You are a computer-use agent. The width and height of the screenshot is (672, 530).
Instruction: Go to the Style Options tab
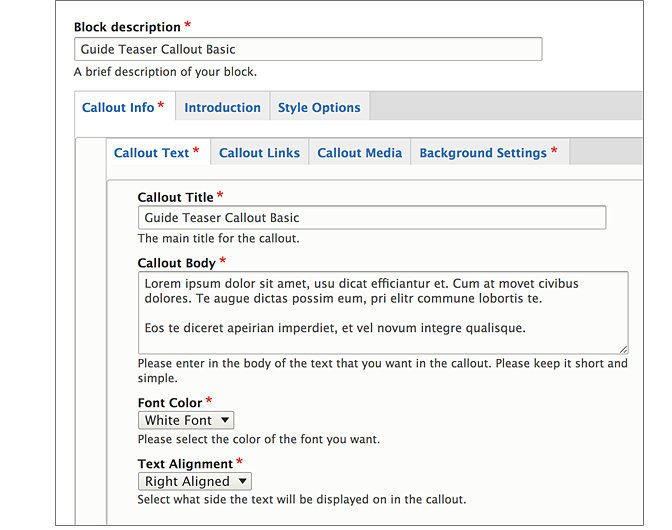click(319, 108)
